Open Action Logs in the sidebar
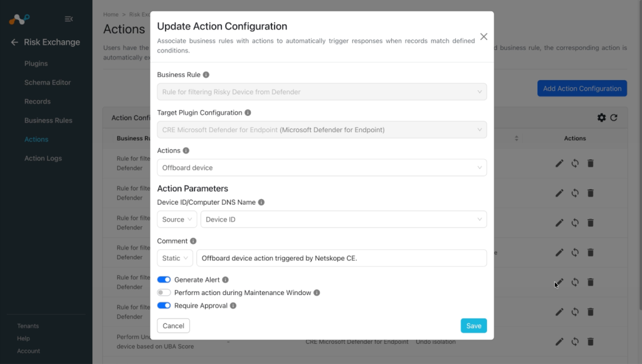The image size is (642, 364). [43, 159]
